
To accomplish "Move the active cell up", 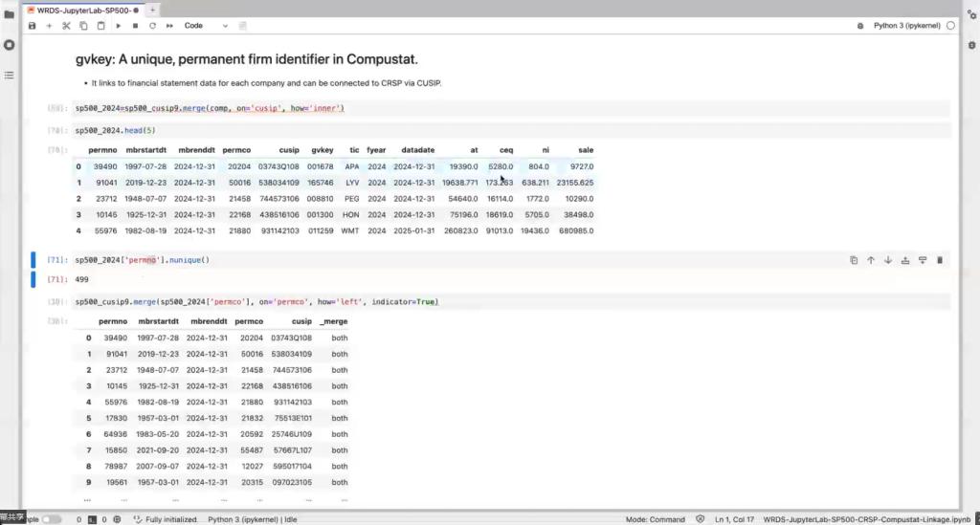I will (x=871, y=260).
